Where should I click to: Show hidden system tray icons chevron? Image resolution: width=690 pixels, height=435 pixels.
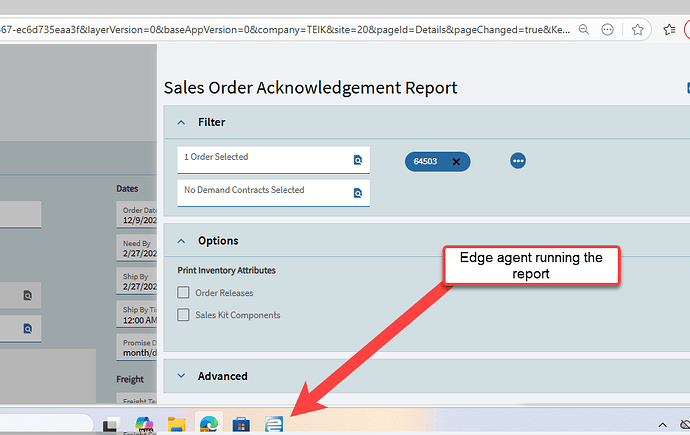662,425
